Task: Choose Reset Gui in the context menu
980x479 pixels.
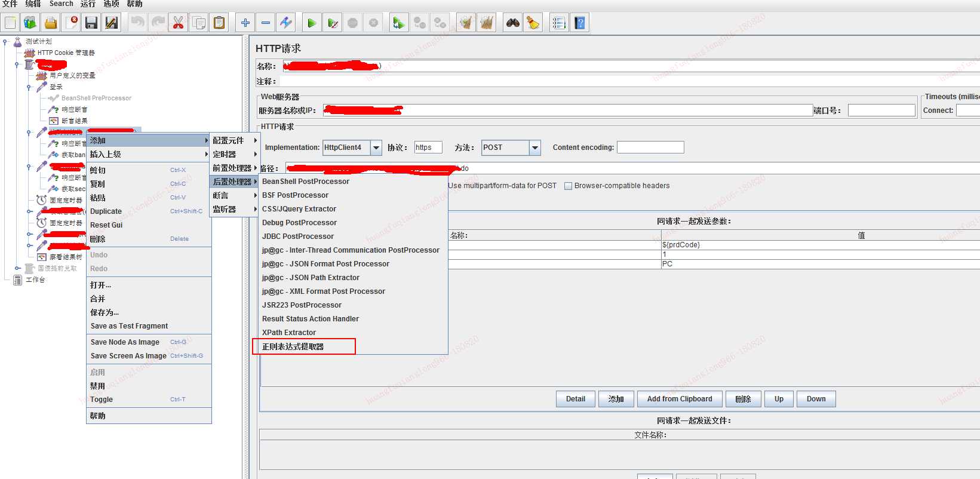Action: 149,225
